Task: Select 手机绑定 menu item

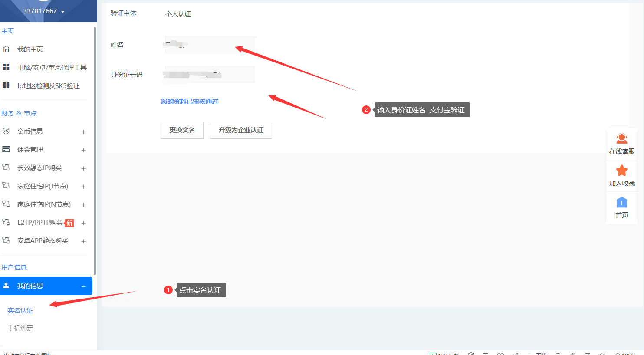Action: (20, 328)
